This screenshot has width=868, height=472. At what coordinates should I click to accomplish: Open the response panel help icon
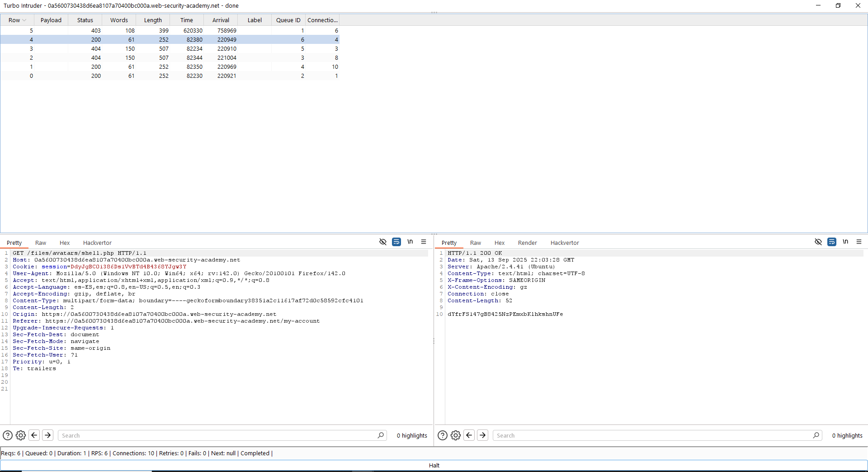point(443,435)
